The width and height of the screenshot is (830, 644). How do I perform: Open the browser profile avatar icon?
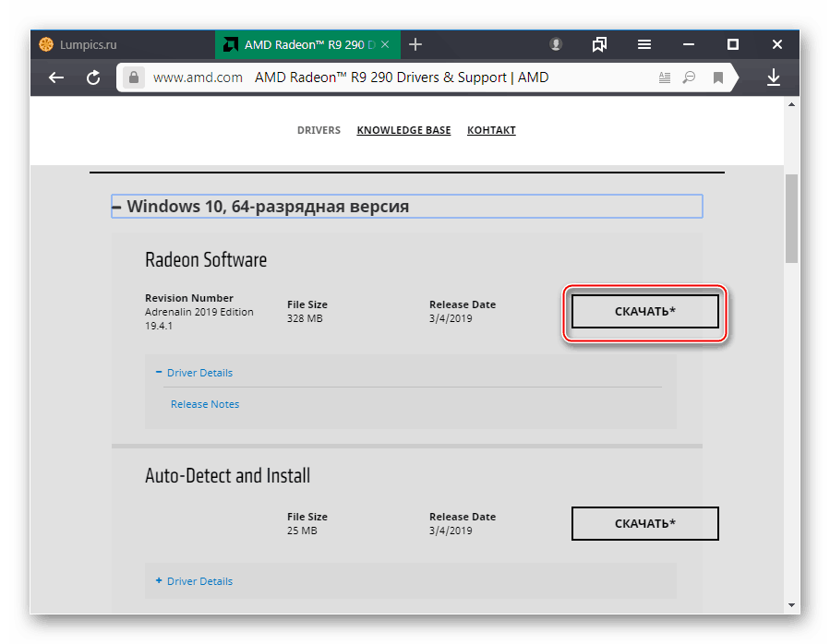pyautogui.click(x=555, y=44)
